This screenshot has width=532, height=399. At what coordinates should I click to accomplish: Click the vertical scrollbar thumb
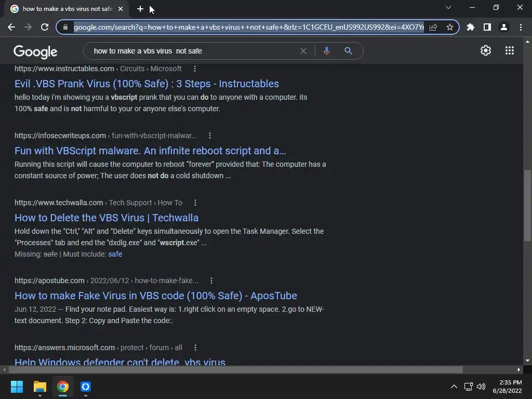(x=527, y=205)
